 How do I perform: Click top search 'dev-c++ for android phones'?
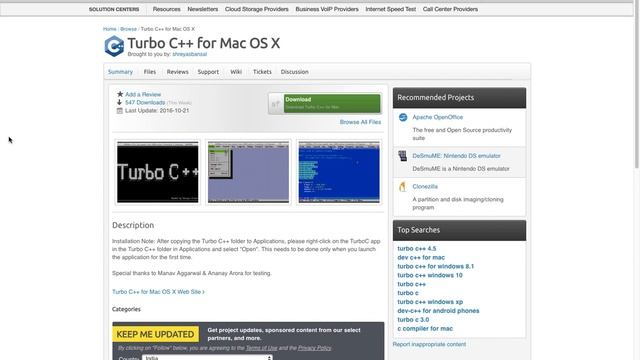[x=438, y=311]
